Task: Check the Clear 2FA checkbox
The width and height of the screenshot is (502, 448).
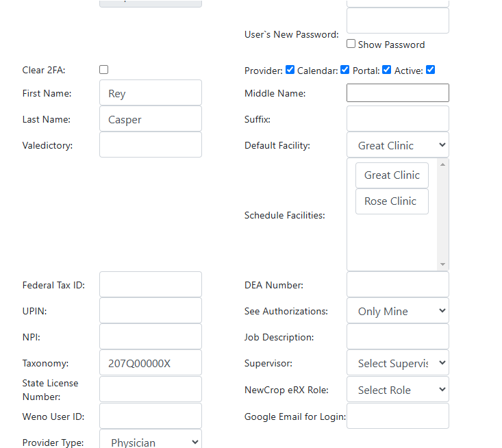Action: pos(103,69)
